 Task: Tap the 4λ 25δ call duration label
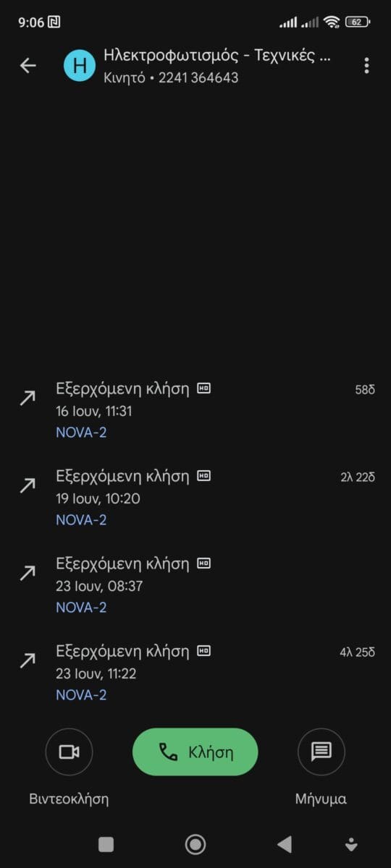click(x=358, y=652)
